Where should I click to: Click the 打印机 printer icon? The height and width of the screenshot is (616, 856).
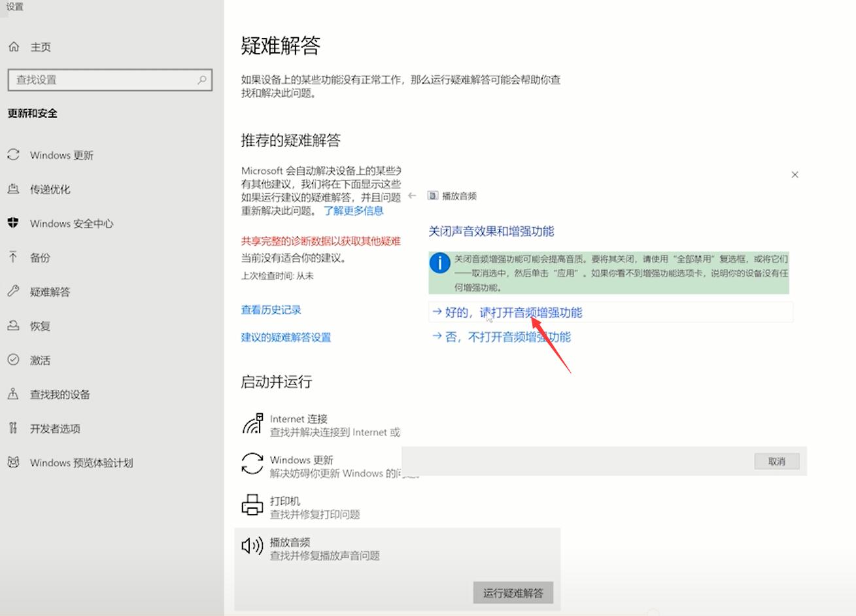(252, 505)
